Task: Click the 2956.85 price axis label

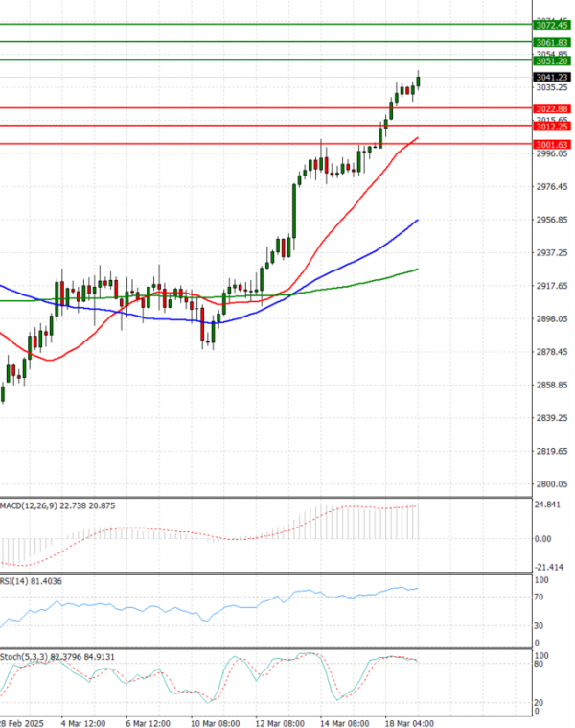Action: 552,220
